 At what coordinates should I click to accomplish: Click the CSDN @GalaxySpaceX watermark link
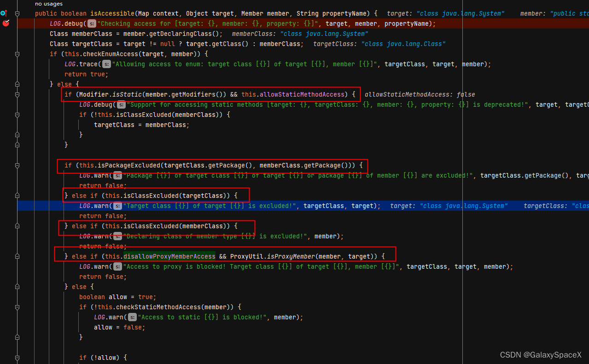tap(540, 355)
